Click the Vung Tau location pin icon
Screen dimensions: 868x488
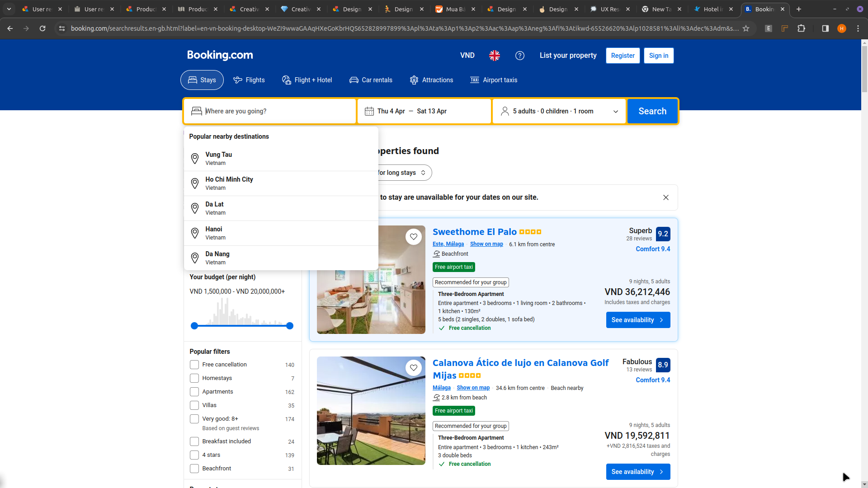[x=195, y=159]
